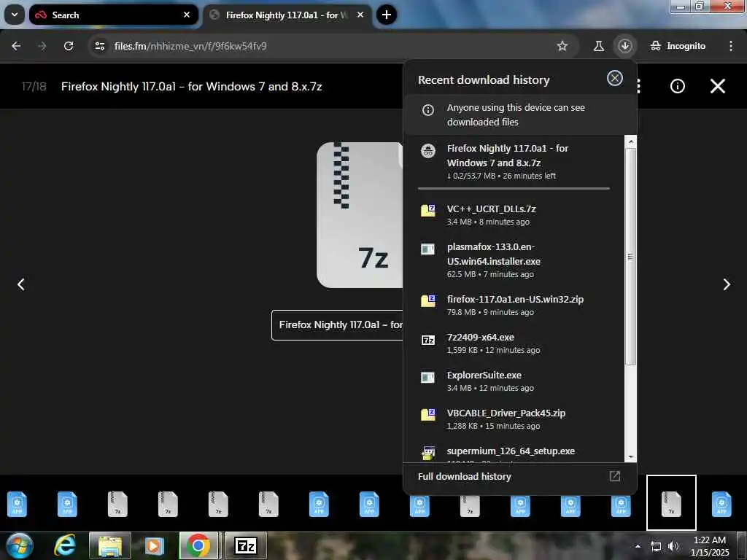Switch to Chrome in the taskbar
This screenshot has width=747, height=560.
198,545
